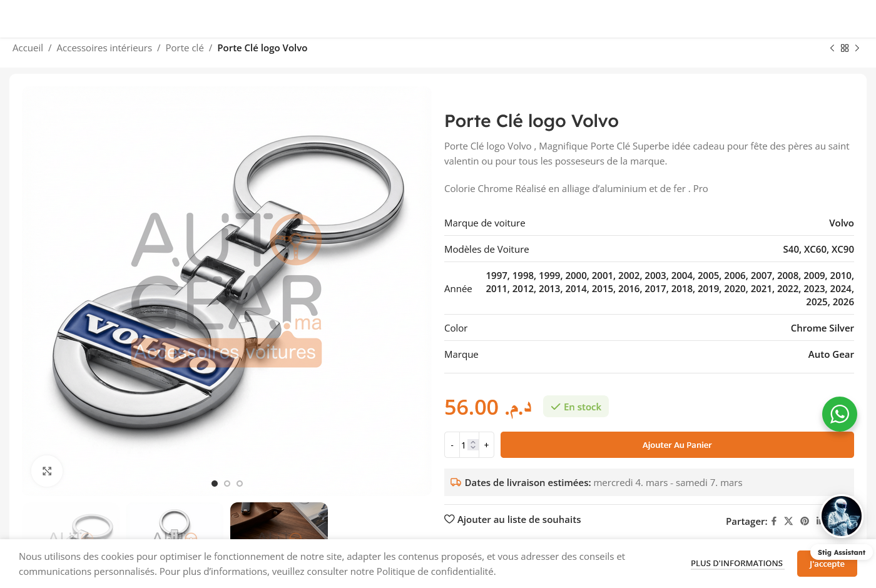
Task: Open the Accessoires intérieurs breadcrumb
Action: click(x=104, y=48)
